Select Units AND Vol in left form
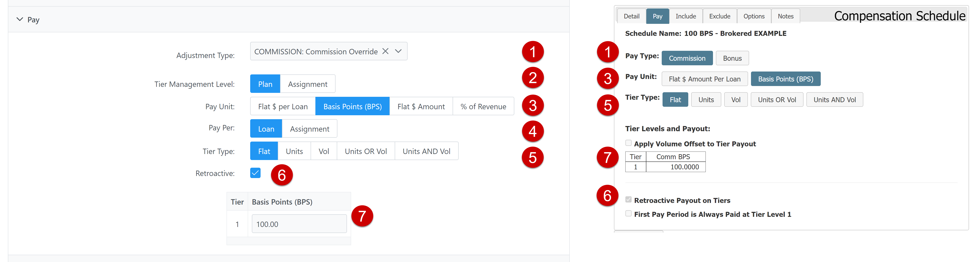 click(x=426, y=151)
